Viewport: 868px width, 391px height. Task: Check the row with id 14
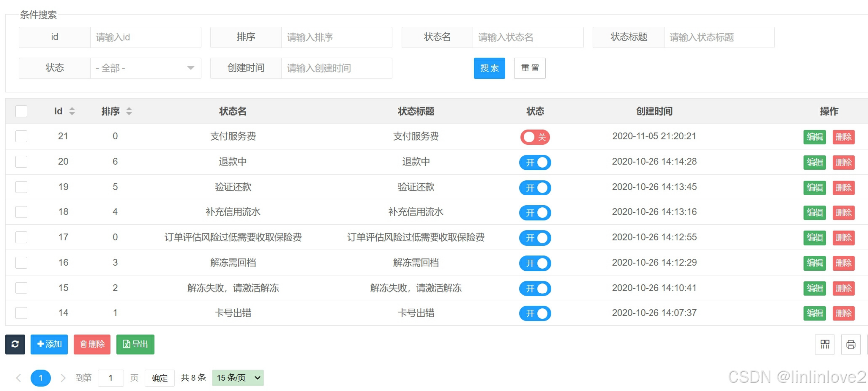[21, 313]
